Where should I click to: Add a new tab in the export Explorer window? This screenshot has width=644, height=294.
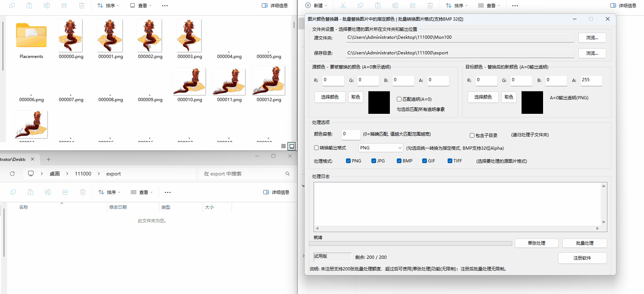coord(48,159)
